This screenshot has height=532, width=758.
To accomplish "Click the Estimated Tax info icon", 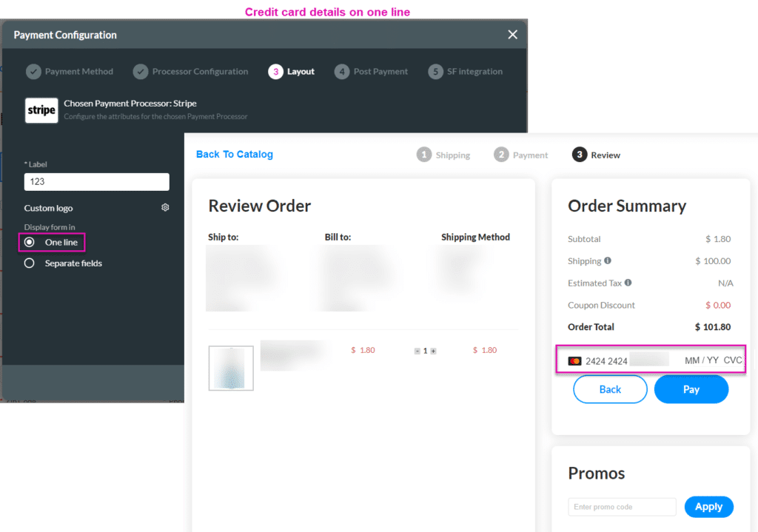I will (x=628, y=283).
